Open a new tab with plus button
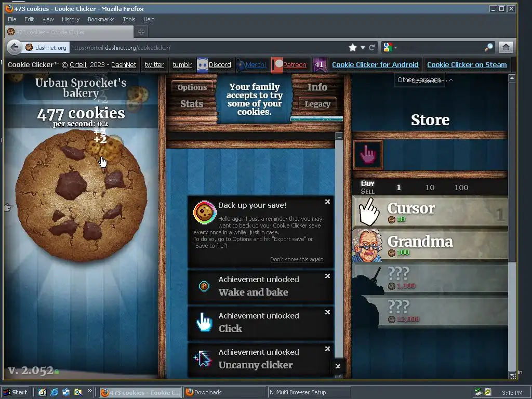The image size is (532, 399). point(141,32)
